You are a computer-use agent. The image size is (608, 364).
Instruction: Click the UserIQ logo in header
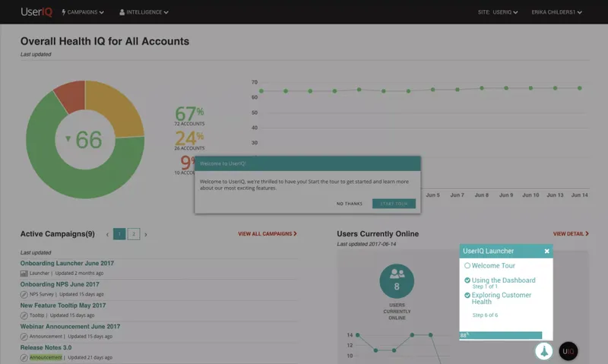click(36, 12)
